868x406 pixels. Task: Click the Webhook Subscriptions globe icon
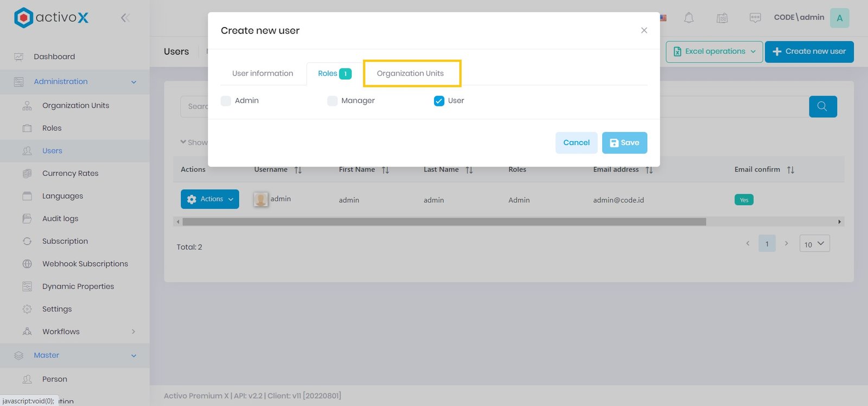(x=27, y=264)
